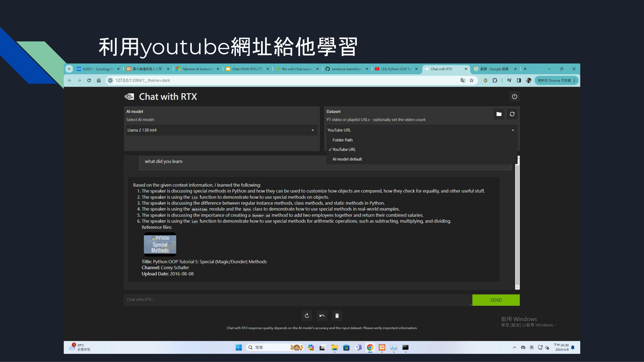Click 'what did you learn' message

(164, 161)
